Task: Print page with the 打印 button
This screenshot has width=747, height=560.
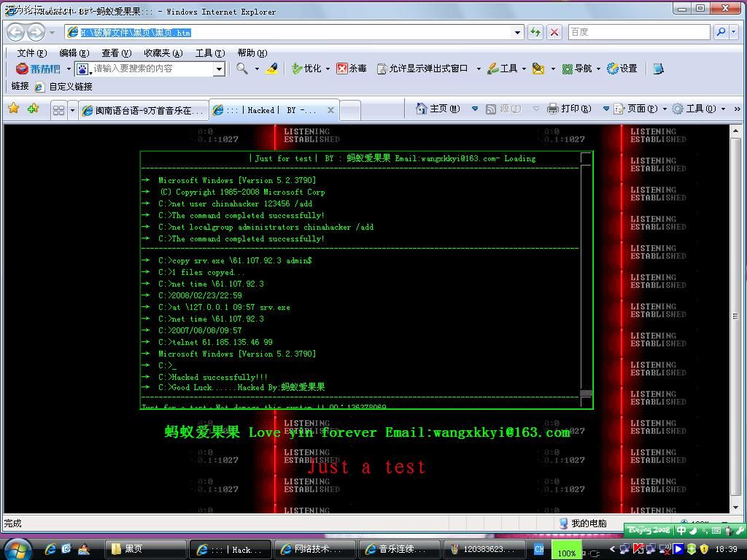Action: coord(569,109)
